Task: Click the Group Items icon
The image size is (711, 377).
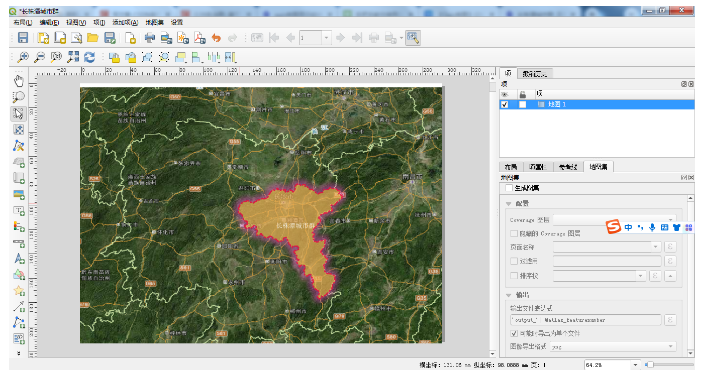Action: click(x=147, y=57)
